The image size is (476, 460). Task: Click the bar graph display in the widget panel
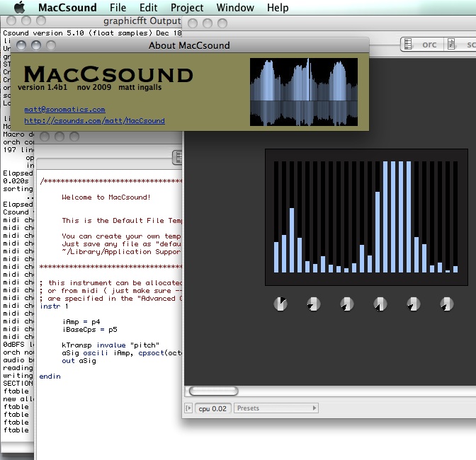pos(366,217)
